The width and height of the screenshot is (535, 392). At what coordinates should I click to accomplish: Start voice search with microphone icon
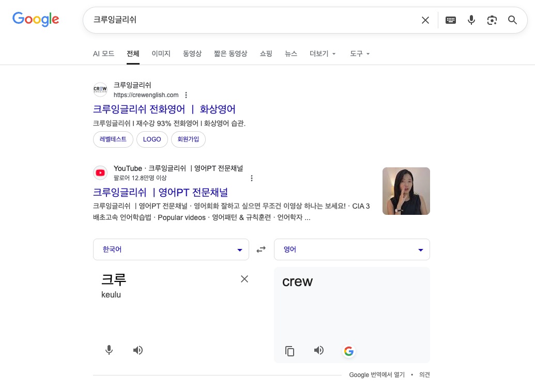pos(471,20)
